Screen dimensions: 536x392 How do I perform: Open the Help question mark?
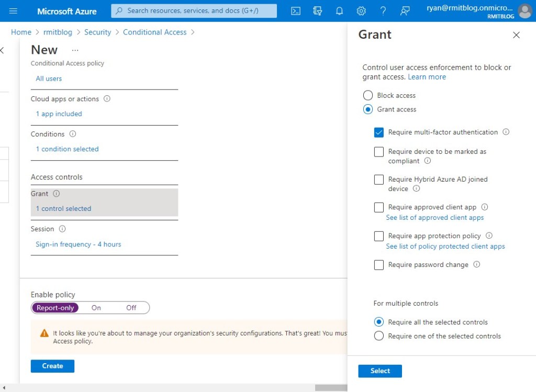pyautogui.click(x=383, y=11)
